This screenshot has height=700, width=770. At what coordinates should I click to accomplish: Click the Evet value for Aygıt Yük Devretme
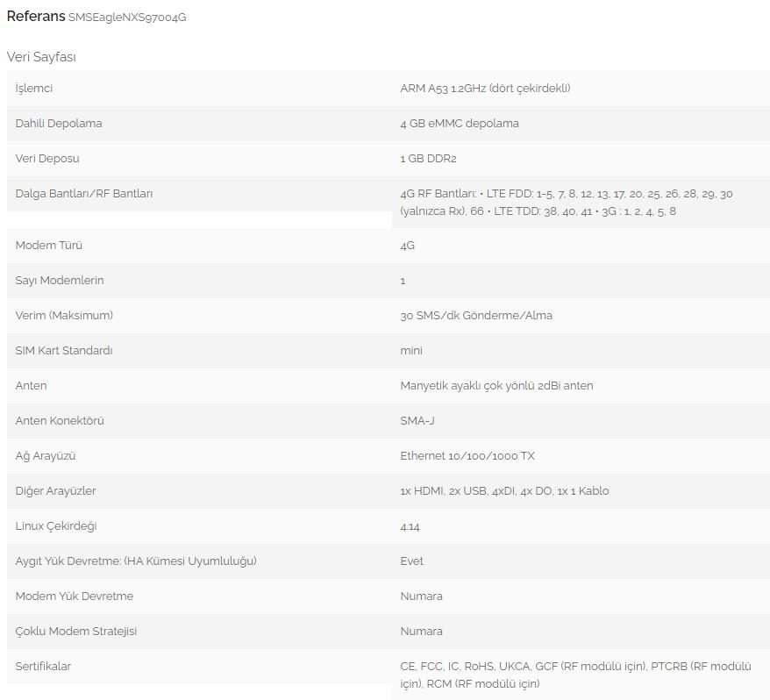[x=412, y=561]
